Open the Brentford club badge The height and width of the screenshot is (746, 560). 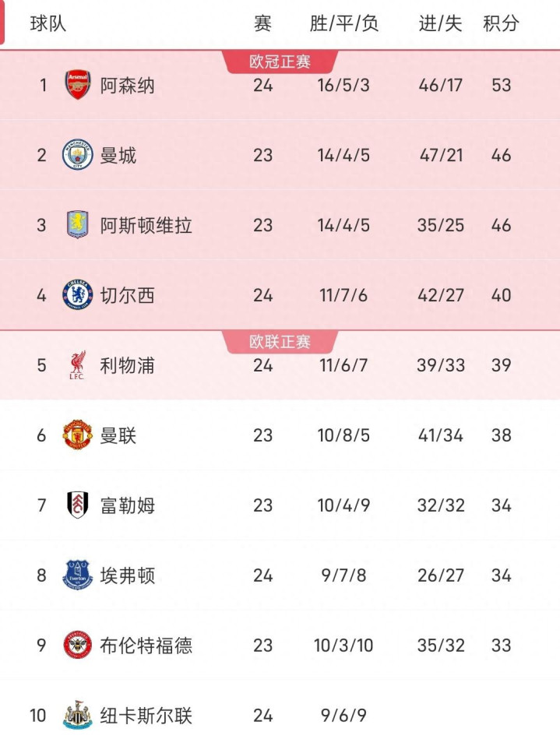[x=78, y=646]
